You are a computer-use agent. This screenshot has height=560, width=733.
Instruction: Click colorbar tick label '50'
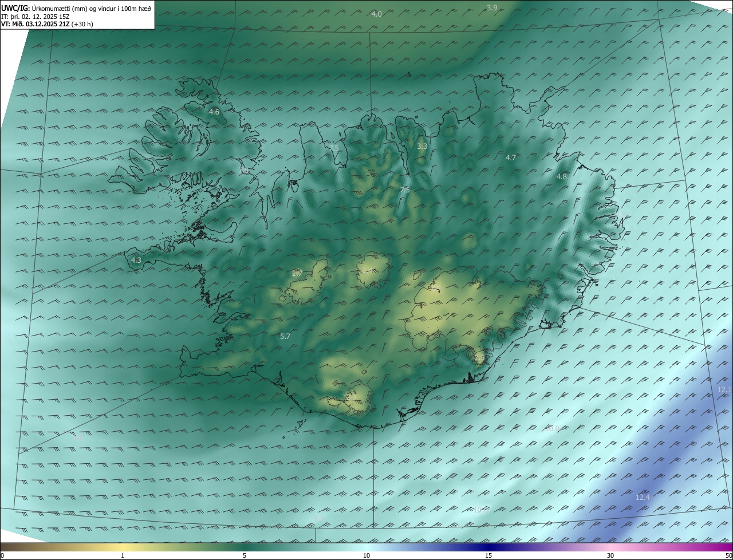[728, 555]
